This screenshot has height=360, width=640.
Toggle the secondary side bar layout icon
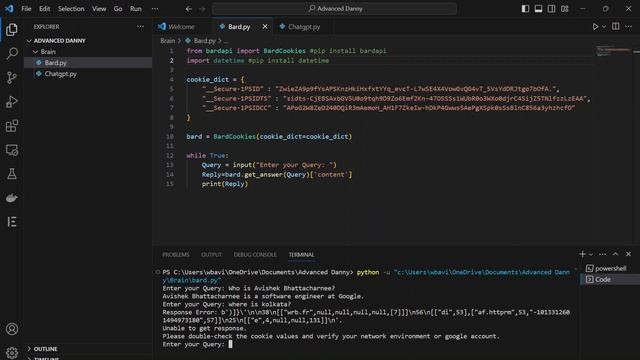point(551,9)
